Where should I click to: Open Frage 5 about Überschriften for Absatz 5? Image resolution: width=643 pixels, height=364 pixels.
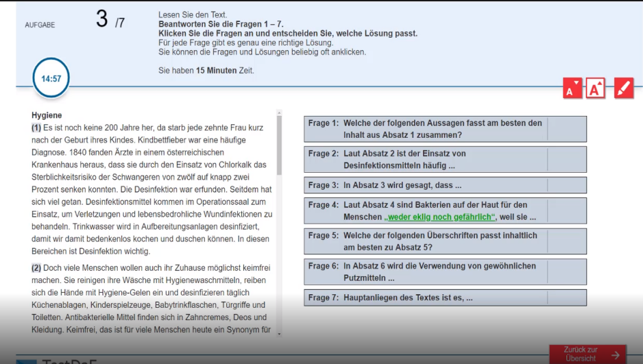445,241
